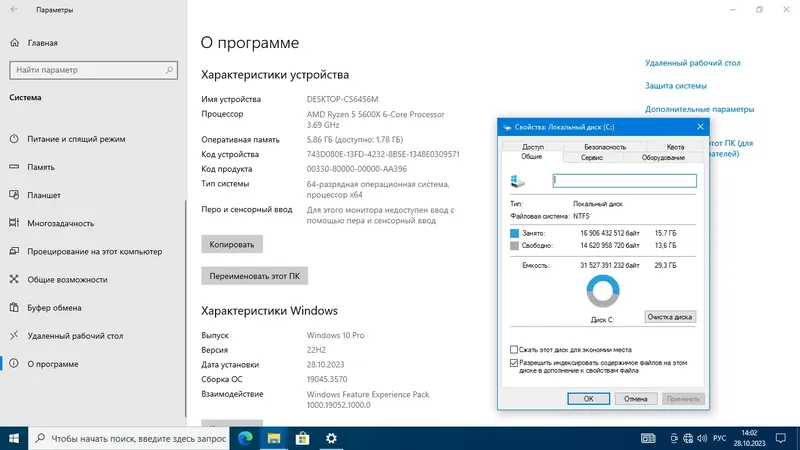The image size is (800, 450).
Task: Click the NTFS file system value
Action: [581, 216]
